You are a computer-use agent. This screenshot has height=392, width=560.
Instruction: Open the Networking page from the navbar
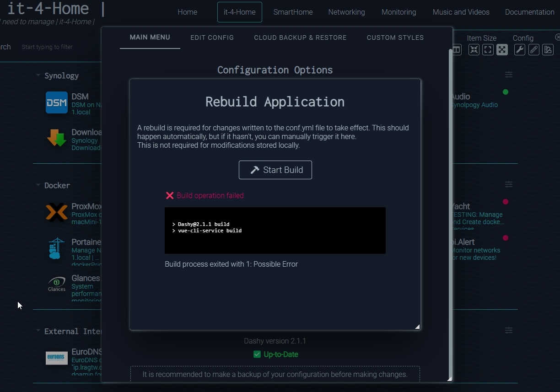click(x=346, y=12)
